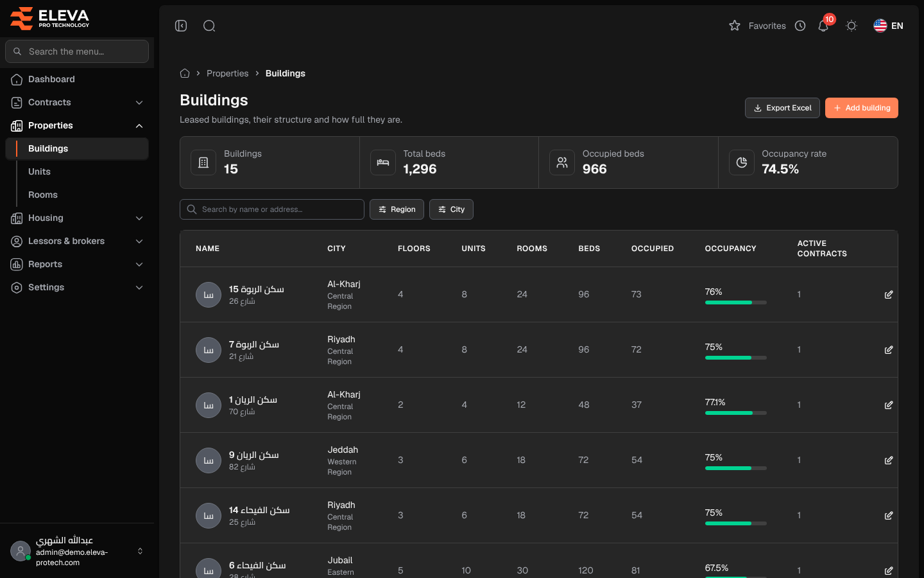The height and width of the screenshot is (578, 924).
Task: Click avatar of سكن الربوة 15
Action: (209, 295)
